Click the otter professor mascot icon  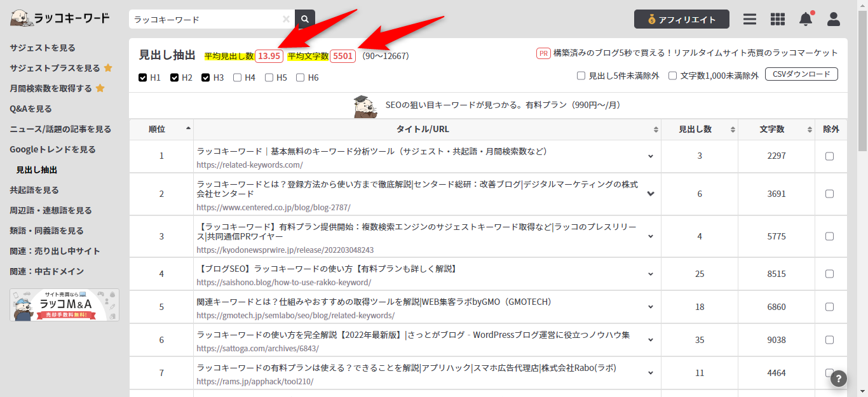[365, 106]
